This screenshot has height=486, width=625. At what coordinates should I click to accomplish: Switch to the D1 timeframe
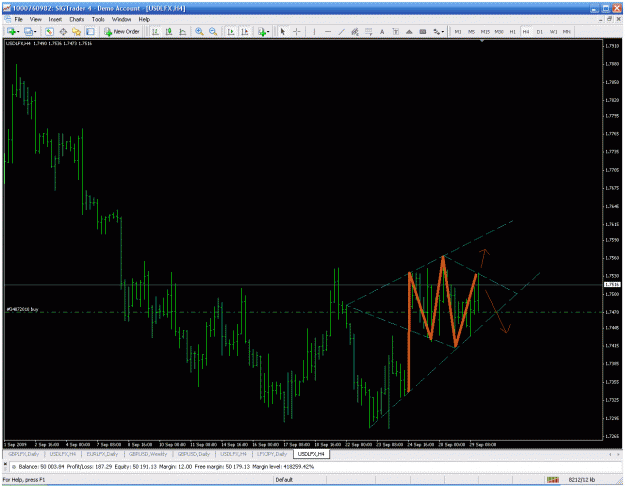(x=540, y=31)
